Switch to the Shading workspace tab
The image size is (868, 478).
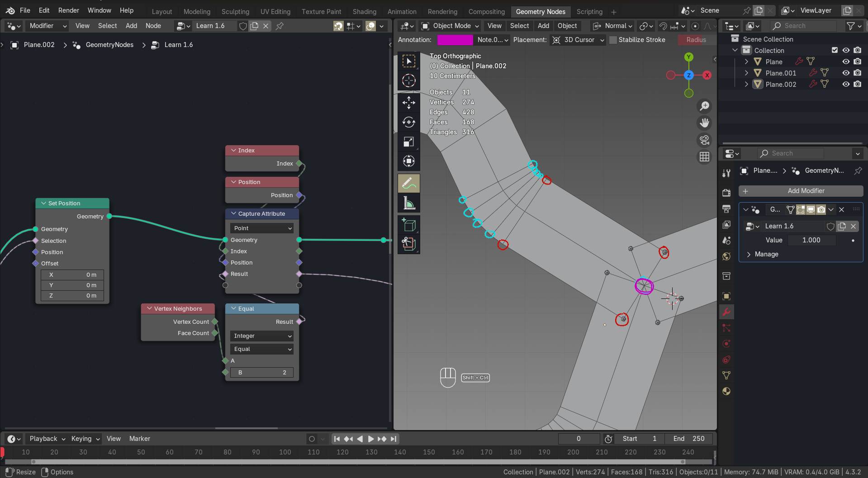tap(364, 12)
